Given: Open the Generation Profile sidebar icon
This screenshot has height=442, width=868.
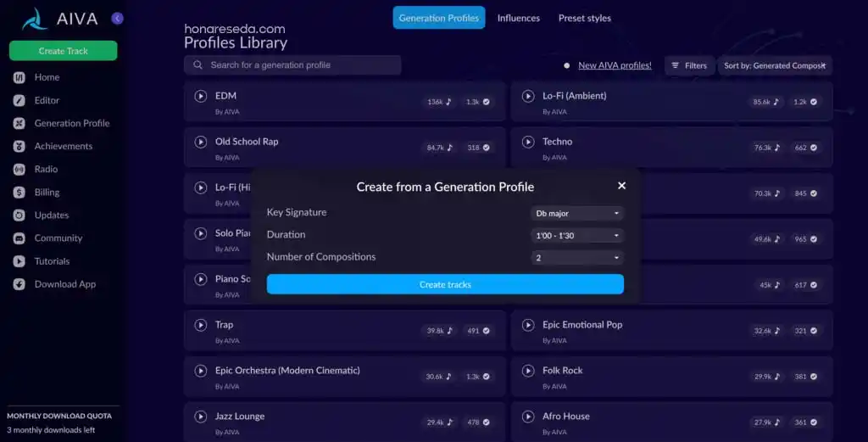Looking at the screenshot, I should coord(19,123).
